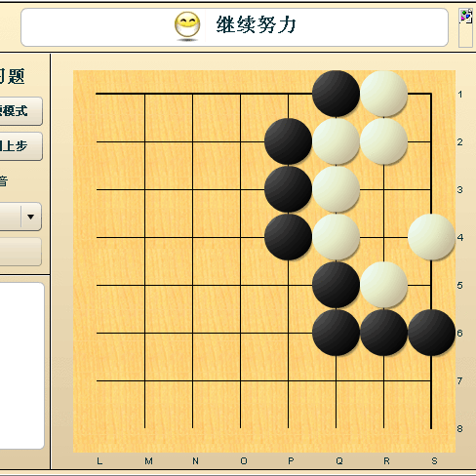Click the black stone at Q5

pos(336,285)
